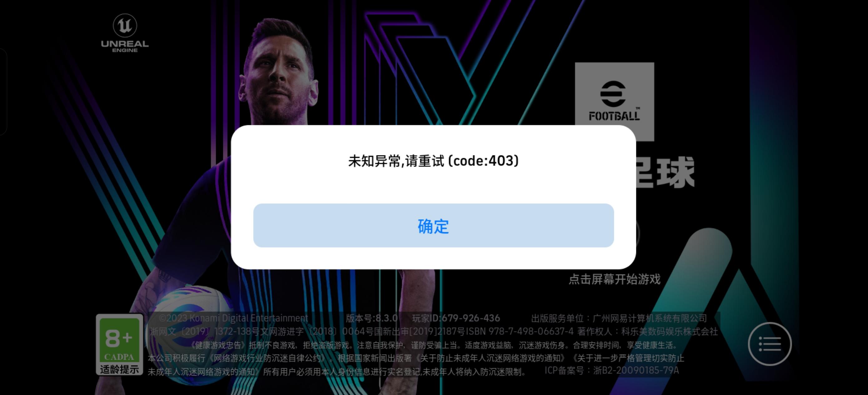
Task: Click the 出版服务单位 publisher text
Action: pyautogui.click(x=619, y=318)
